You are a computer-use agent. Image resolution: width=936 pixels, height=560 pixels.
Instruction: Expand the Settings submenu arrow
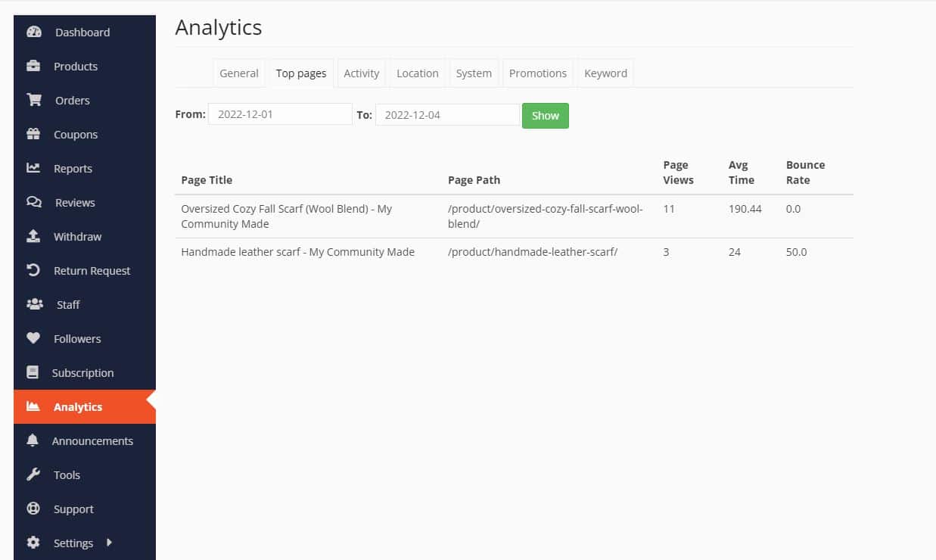(109, 542)
